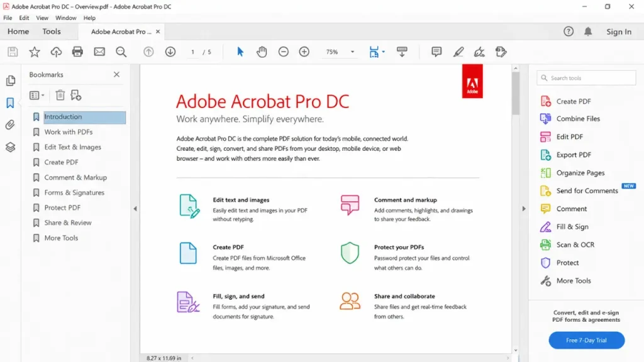Image resolution: width=644 pixels, height=362 pixels.
Task: Start the Free 7-Day Trial
Action: coord(587,340)
